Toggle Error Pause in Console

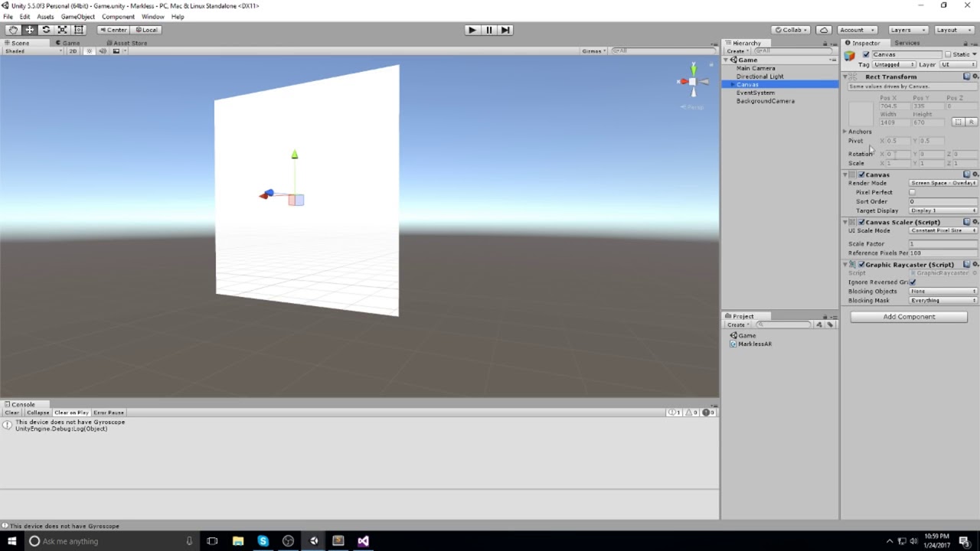109,412
